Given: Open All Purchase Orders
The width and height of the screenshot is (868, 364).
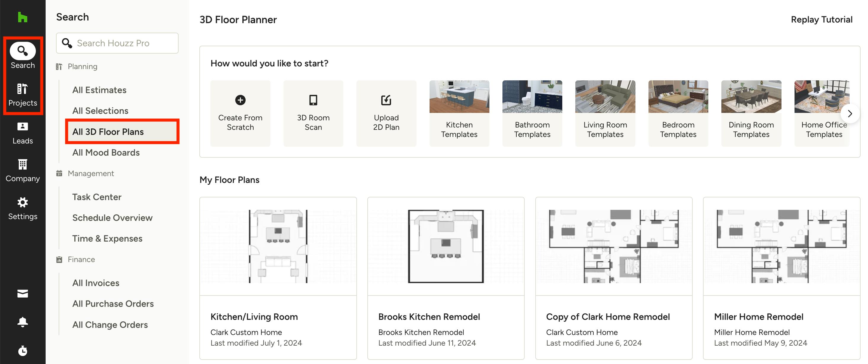Looking at the screenshot, I should (113, 304).
